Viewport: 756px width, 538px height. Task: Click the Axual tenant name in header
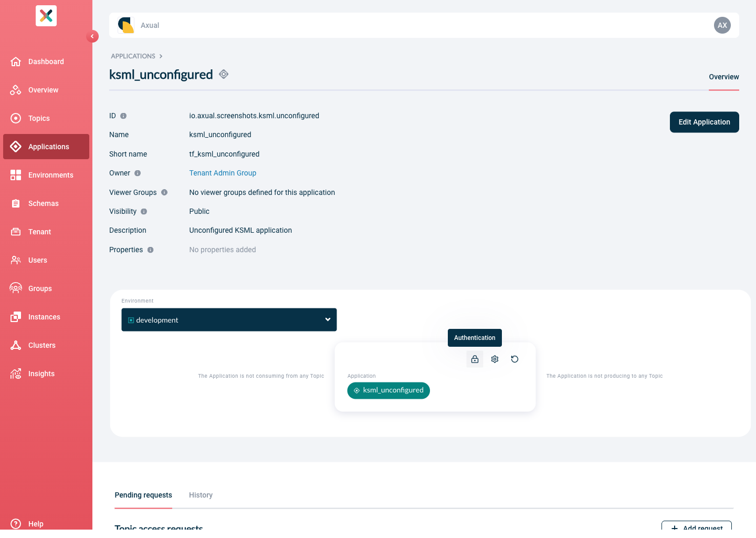(x=150, y=25)
